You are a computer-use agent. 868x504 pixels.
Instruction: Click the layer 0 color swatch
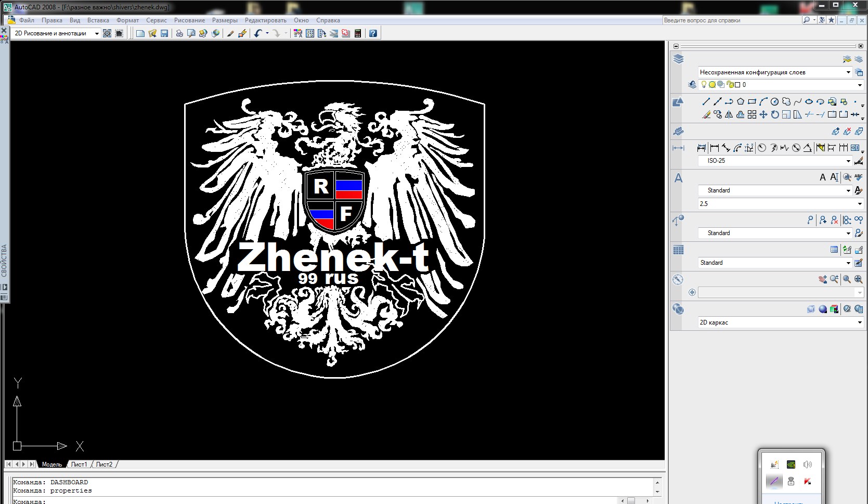tap(737, 85)
